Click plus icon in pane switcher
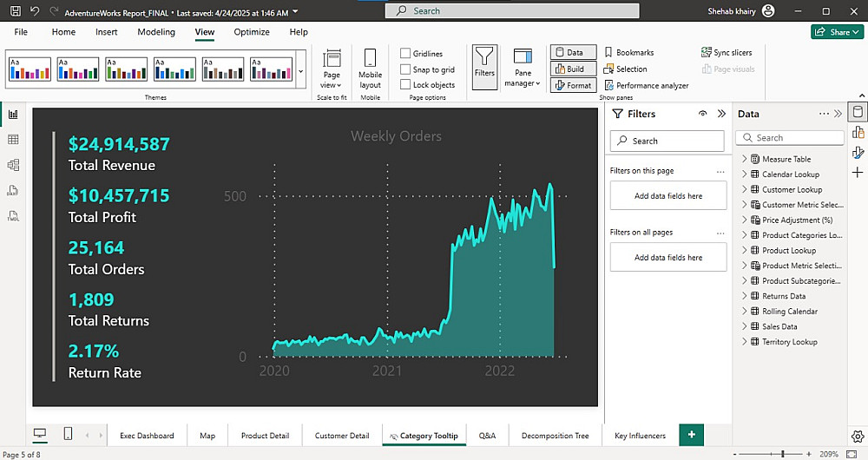868x460 pixels. [x=858, y=173]
